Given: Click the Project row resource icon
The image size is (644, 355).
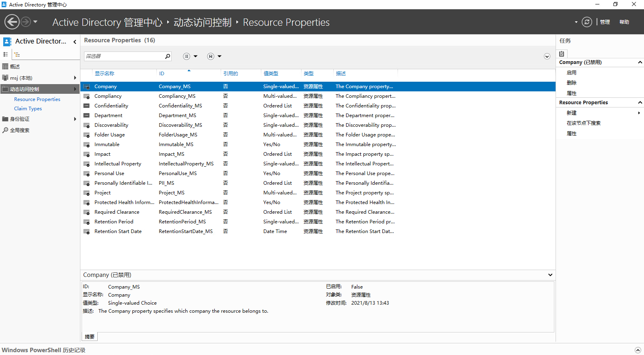Looking at the screenshot, I should [86, 193].
